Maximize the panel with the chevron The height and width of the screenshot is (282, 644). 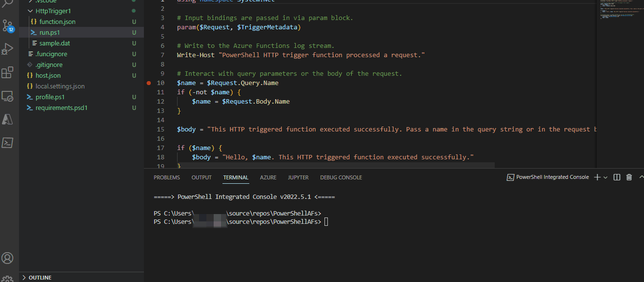click(641, 177)
